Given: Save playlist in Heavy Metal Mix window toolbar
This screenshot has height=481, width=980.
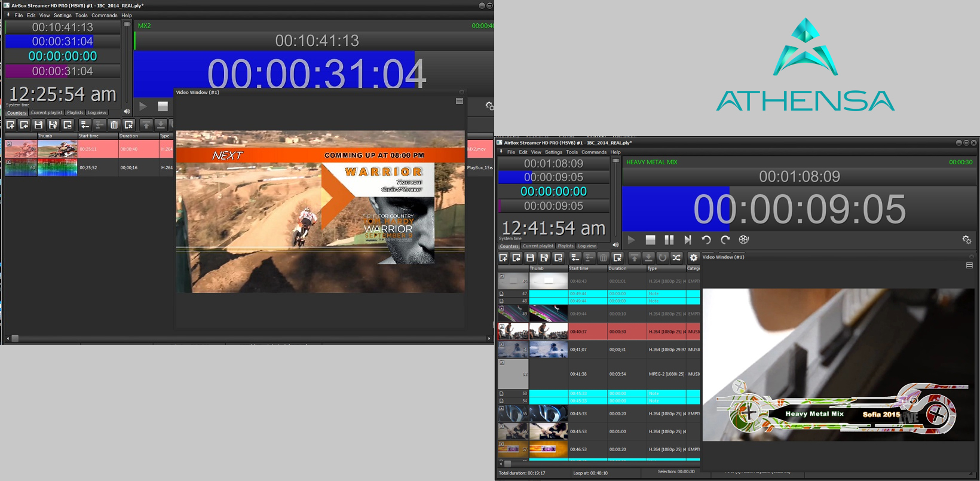Looking at the screenshot, I should (x=530, y=258).
